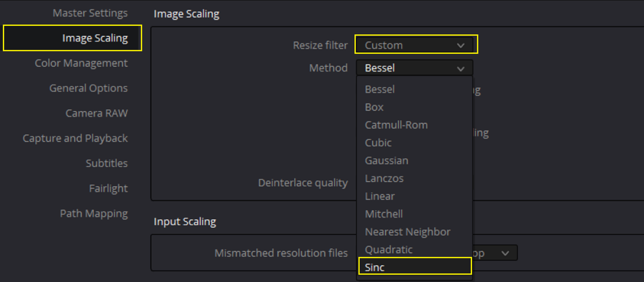
Task: Show Capture and Playback settings
Action: [75, 139]
